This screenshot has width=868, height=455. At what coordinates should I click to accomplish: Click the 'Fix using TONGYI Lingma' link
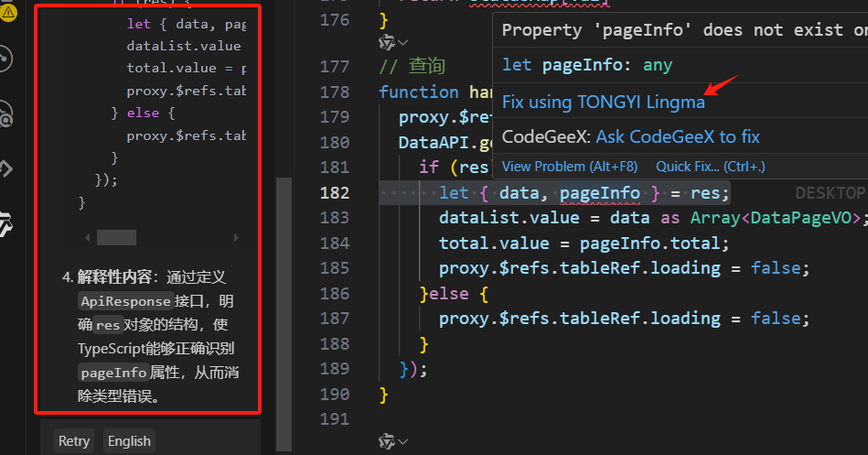pyautogui.click(x=604, y=103)
